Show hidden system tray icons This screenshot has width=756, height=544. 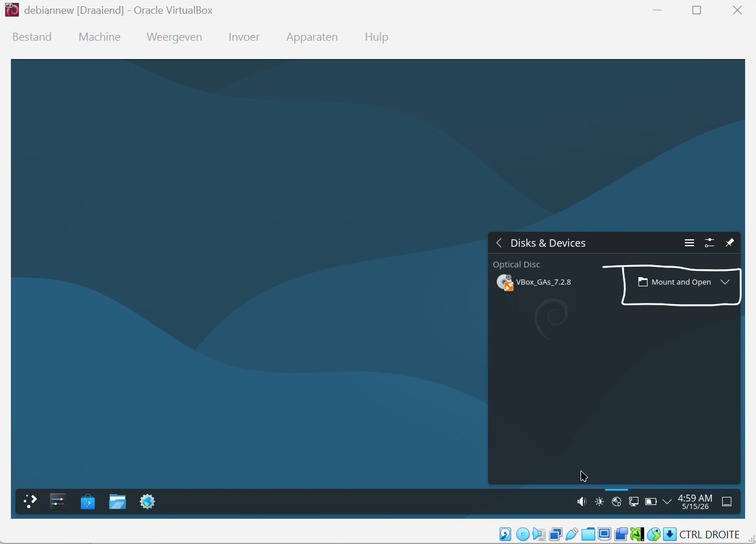667,502
